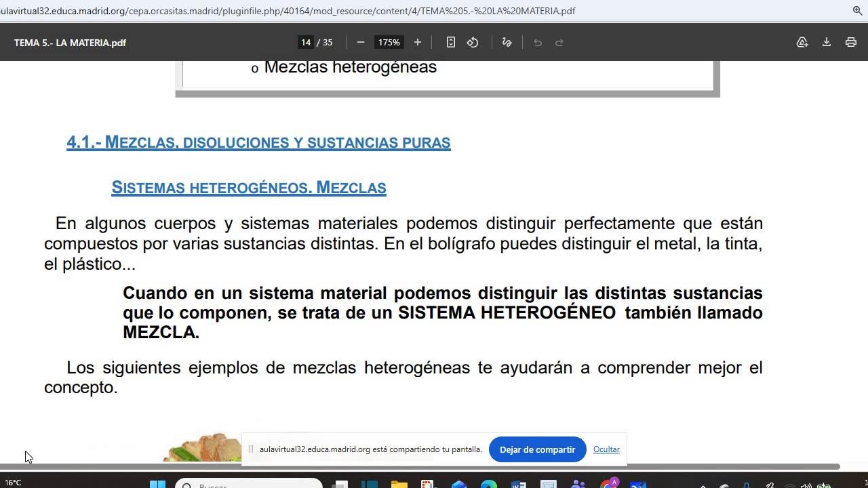Click the total page count '/ 35'
Screen dimensions: 868x488
[x=325, y=42]
